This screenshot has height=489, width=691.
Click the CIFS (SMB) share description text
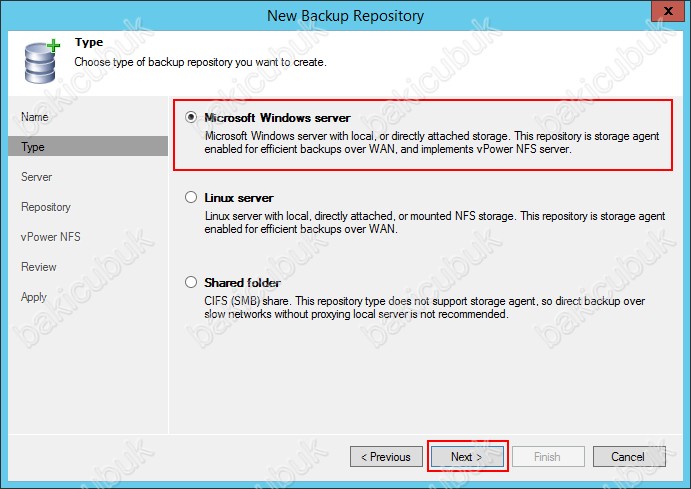coord(424,307)
